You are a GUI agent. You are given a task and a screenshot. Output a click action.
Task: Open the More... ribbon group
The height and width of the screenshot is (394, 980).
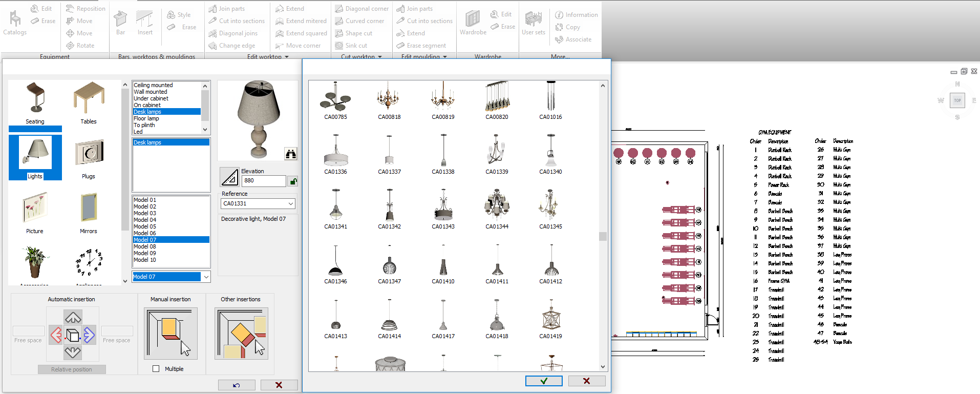560,57
